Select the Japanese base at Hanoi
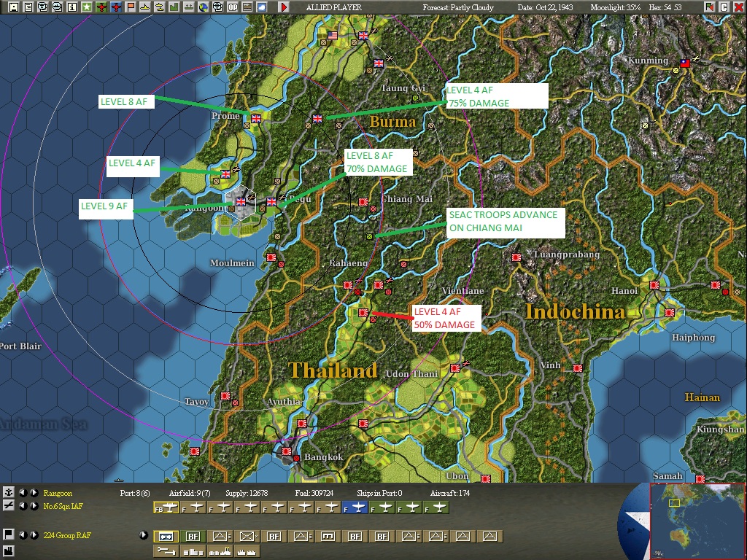Viewport: 747px width, 560px height. (x=654, y=285)
